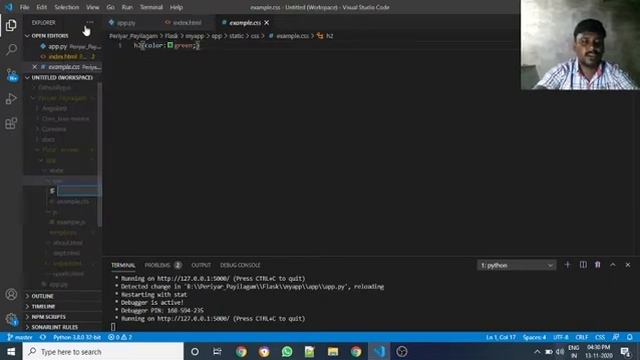The height and width of the screenshot is (360, 640).
Task: Open WhatsApp from the taskbar
Action: pyautogui.click(x=287, y=351)
